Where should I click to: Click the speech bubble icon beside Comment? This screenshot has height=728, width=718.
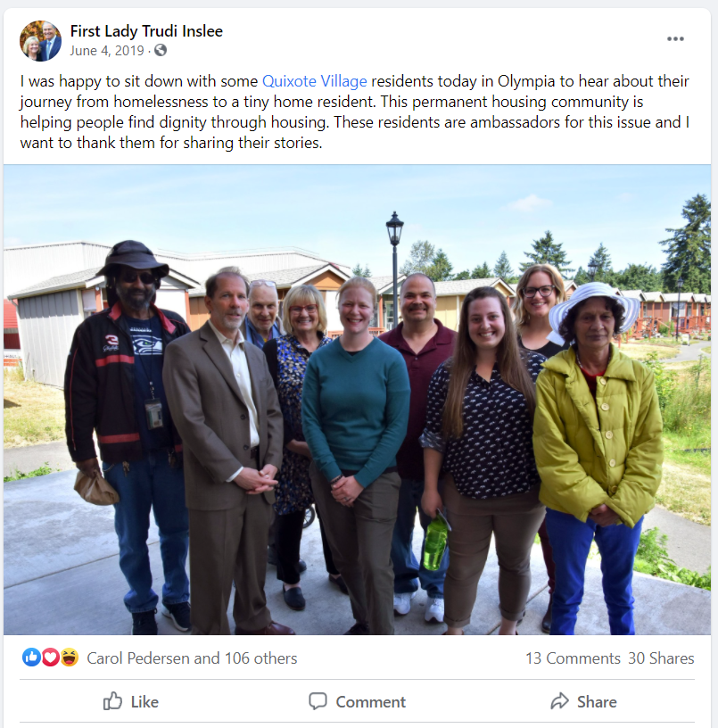pyautogui.click(x=318, y=701)
